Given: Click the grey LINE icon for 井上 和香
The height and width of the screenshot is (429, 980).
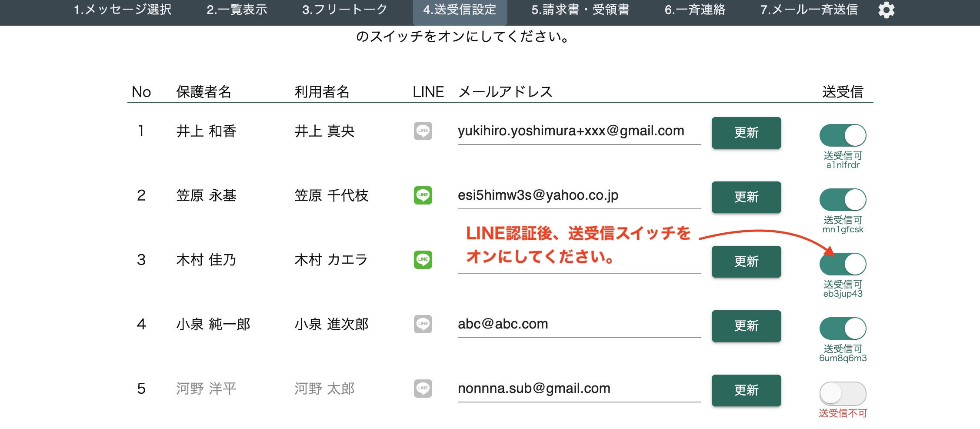Looking at the screenshot, I should pyautogui.click(x=423, y=131).
